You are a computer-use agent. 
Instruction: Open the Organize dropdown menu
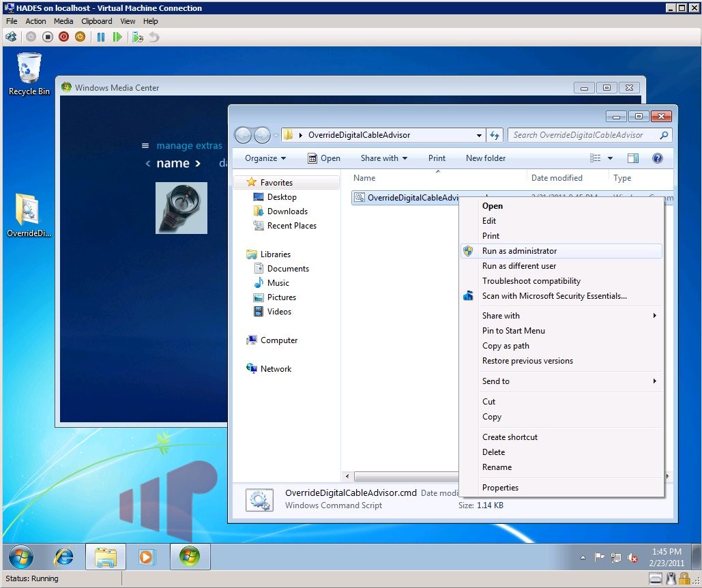pyautogui.click(x=265, y=158)
